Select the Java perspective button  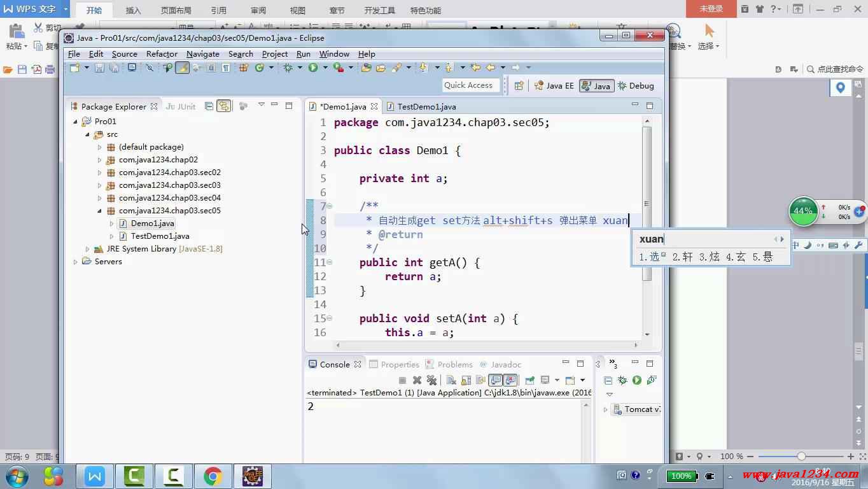[x=596, y=85]
